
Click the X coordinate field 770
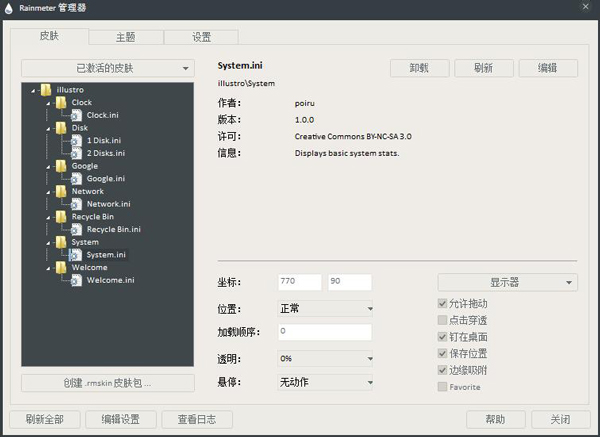coord(300,282)
